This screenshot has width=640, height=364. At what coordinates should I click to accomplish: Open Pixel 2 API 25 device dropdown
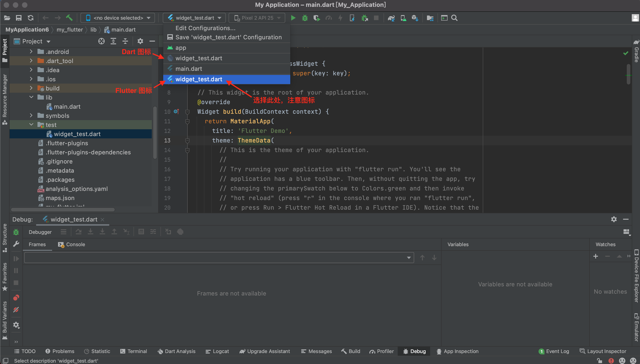tap(257, 18)
